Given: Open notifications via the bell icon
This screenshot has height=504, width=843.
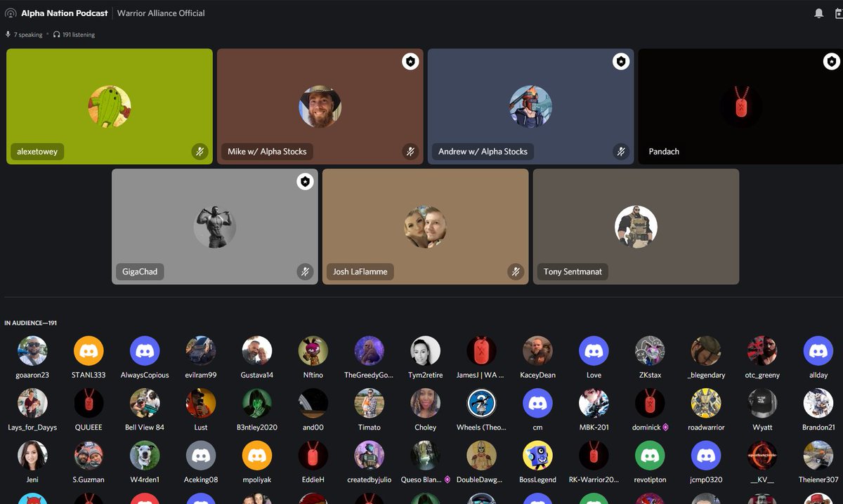Looking at the screenshot, I should pos(819,12).
